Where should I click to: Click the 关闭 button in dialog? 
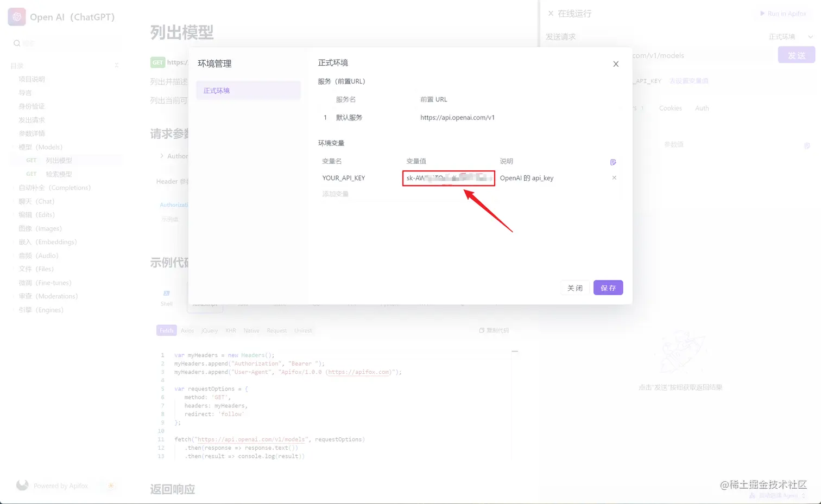(575, 288)
